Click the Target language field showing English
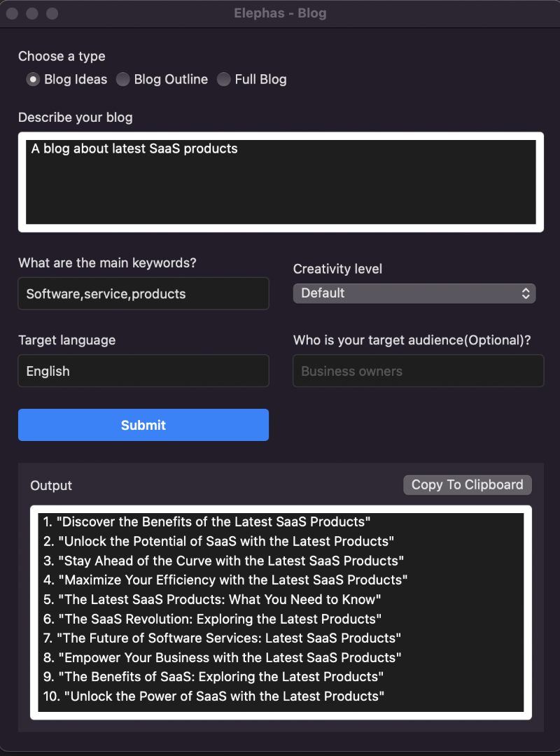Screen dimensions: 560x756 (x=143, y=371)
